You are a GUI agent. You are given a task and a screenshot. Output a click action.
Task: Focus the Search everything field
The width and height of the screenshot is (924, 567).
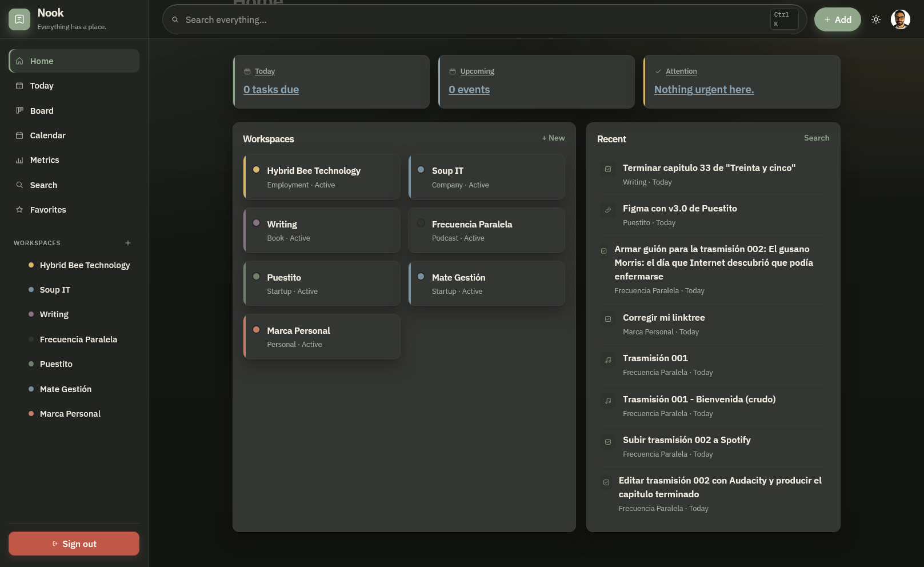pyautogui.click(x=485, y=19)
